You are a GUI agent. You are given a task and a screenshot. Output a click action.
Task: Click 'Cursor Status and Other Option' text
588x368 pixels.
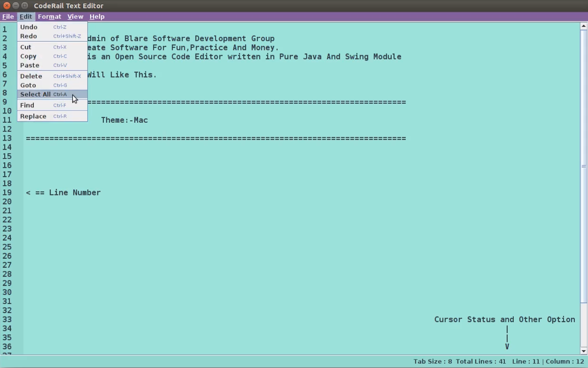[504, 319]
